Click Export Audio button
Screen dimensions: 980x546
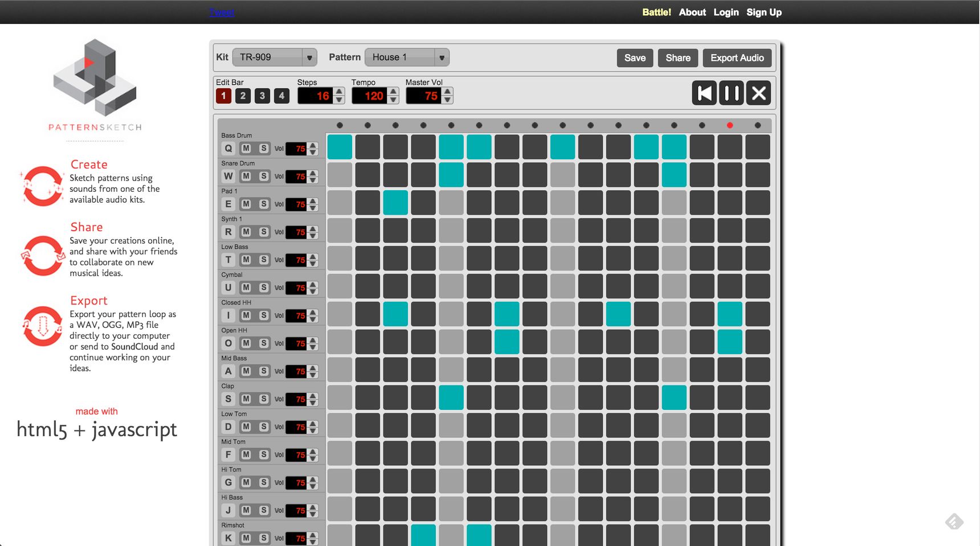(x=737, y=58)
